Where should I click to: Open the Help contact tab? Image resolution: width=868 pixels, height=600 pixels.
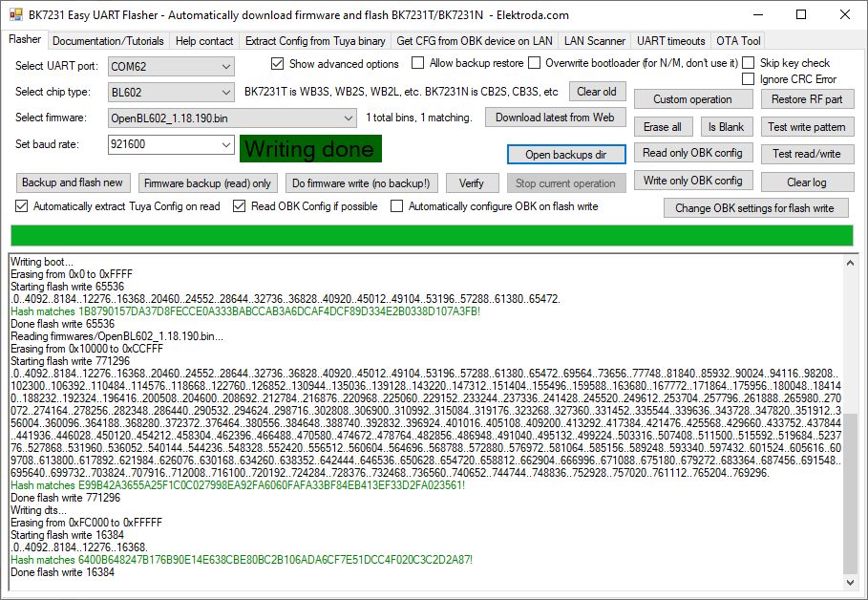(x=204, y=41)
